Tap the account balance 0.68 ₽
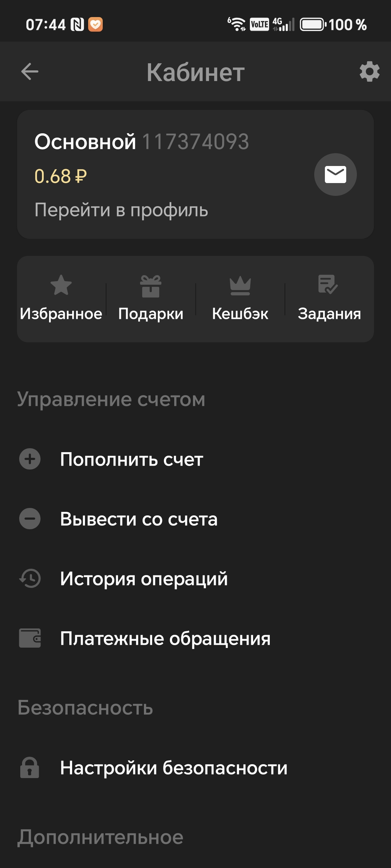 point(61,176)
